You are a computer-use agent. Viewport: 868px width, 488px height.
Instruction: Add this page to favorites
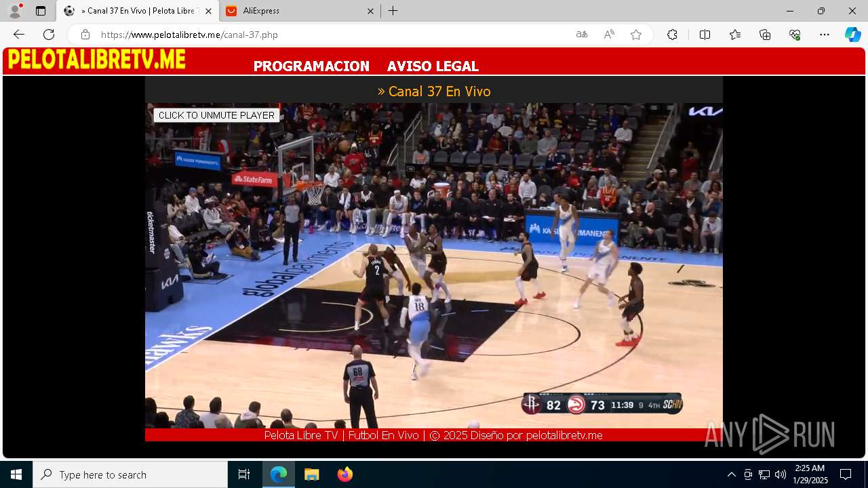(636, 35)
